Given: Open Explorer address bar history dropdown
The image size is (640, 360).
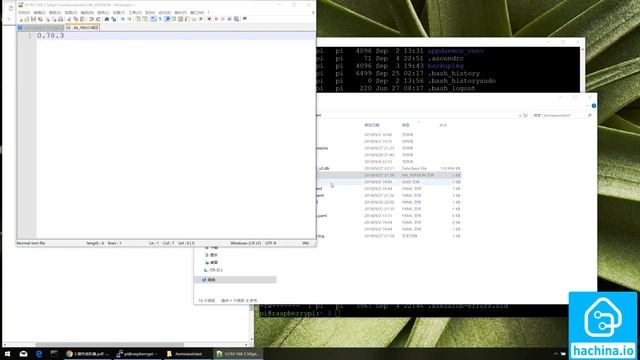Looking at the screenshot, I should point(520,116).
